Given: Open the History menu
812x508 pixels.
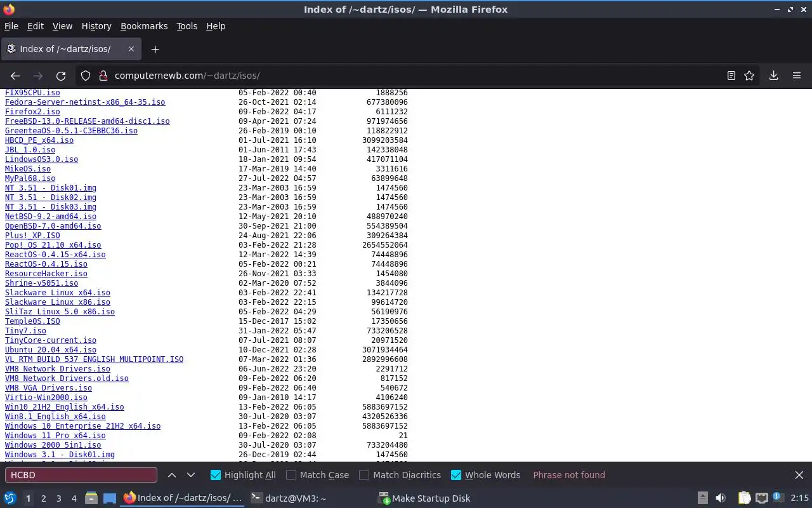Looking at the screenshot, I should (96, 26).
